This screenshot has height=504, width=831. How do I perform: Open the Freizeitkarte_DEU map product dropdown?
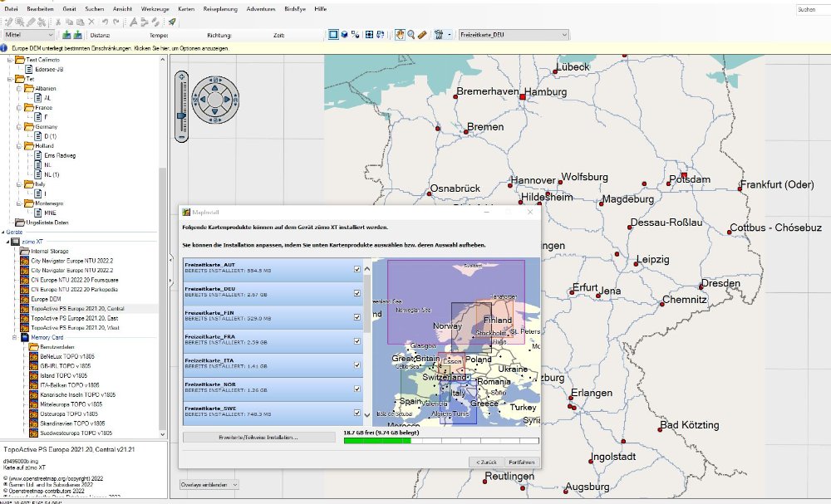565,35
